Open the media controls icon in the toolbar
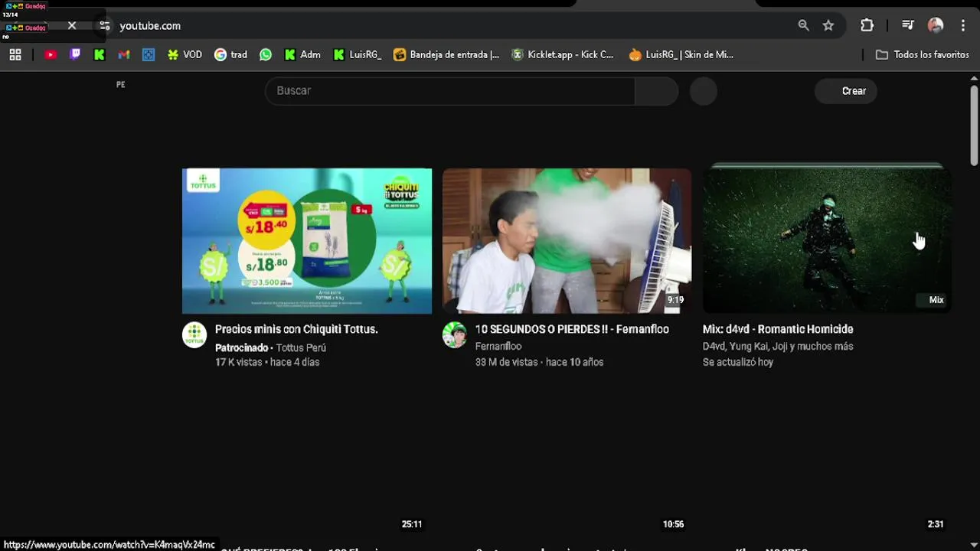The height and width of the screenshot is (551, 980). pos(908,25)
